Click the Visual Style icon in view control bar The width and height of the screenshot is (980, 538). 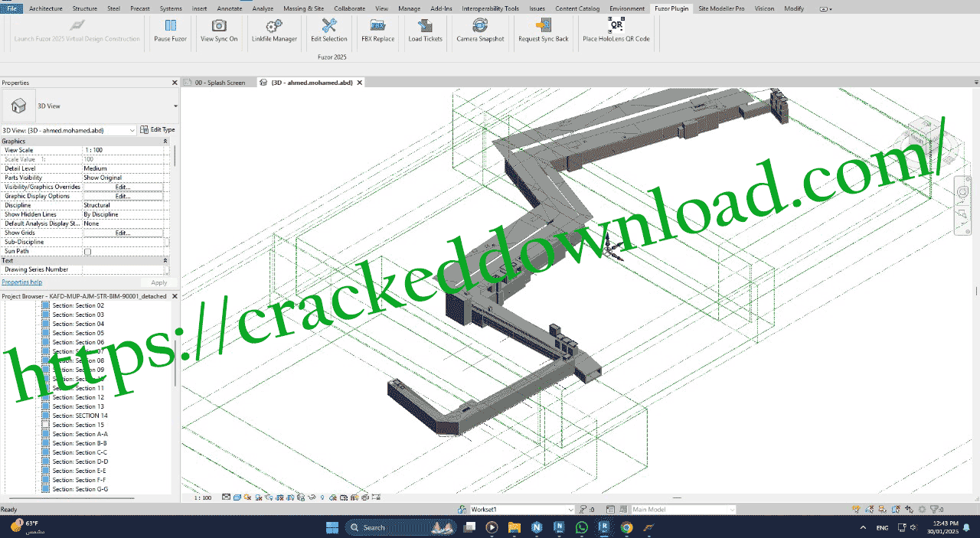[x=237, y=497]
